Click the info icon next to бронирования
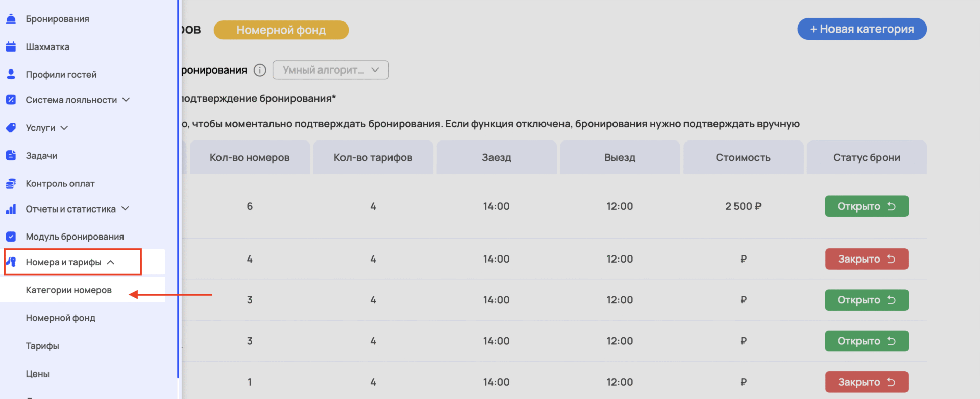Viewport: 980px width, 399px height. tap(260, 71)
